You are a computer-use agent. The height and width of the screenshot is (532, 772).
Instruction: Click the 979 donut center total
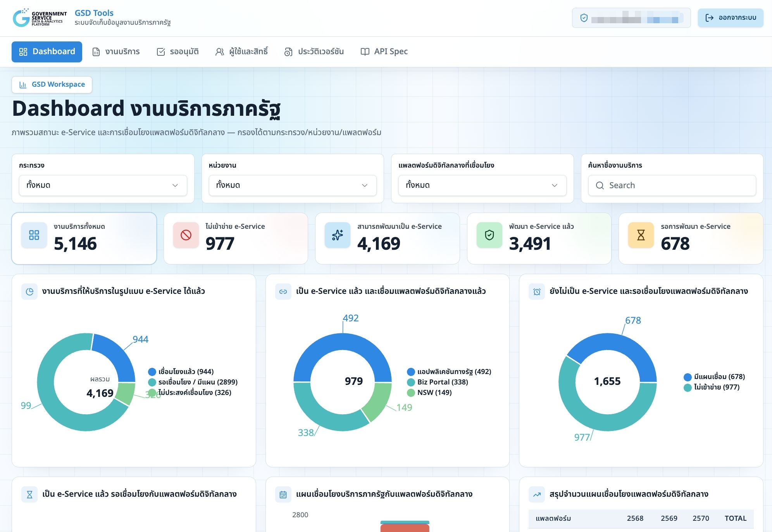coord(354,381)
